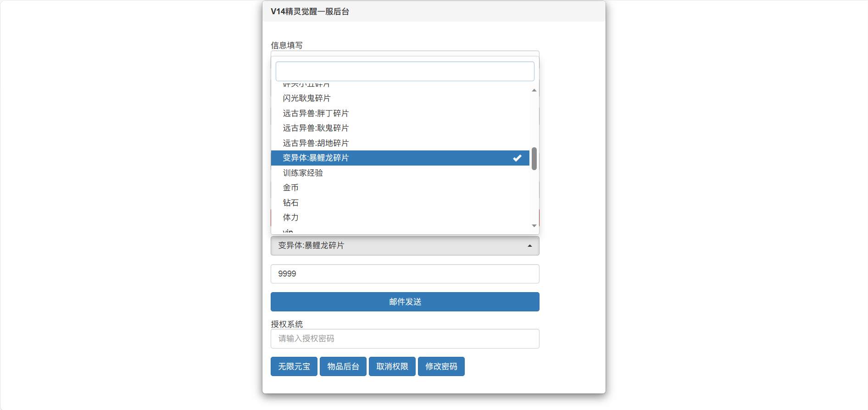868x410 pixels.
Task: Click the dropdown search text box
Action: click(x=405, y=72)
